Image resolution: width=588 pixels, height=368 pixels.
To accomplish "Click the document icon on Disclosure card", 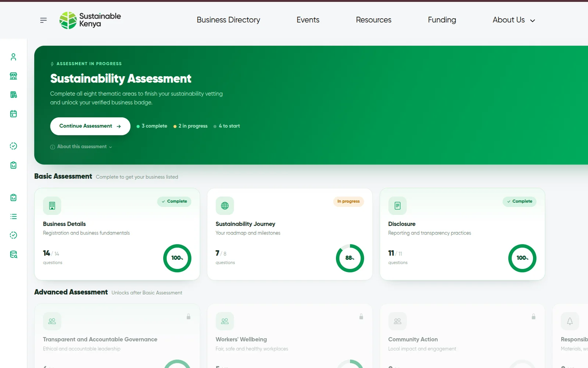I will (x=398, y=206).
